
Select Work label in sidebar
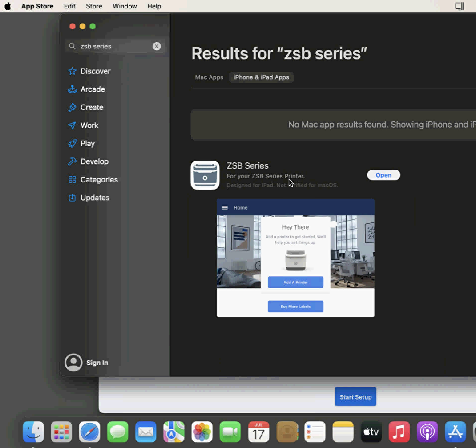(89, 125)
